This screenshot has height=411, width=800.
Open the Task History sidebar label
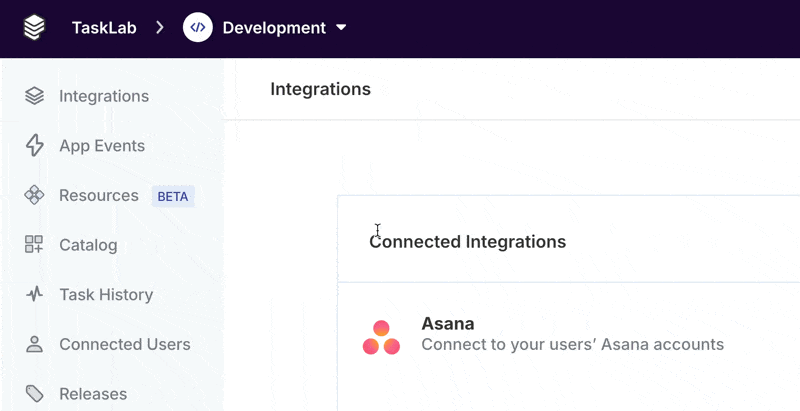coord(106,295)
